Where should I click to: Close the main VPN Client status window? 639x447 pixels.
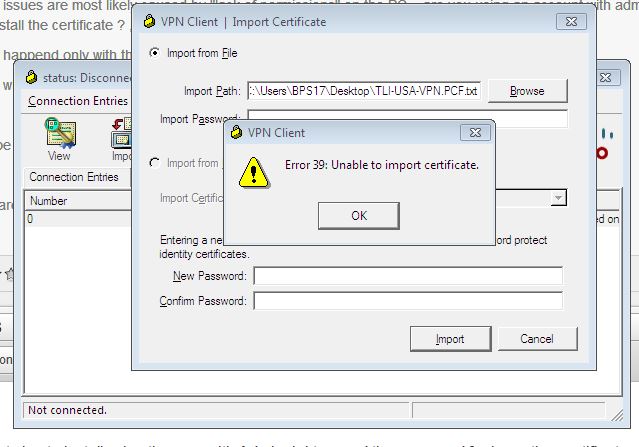[606, 77]
